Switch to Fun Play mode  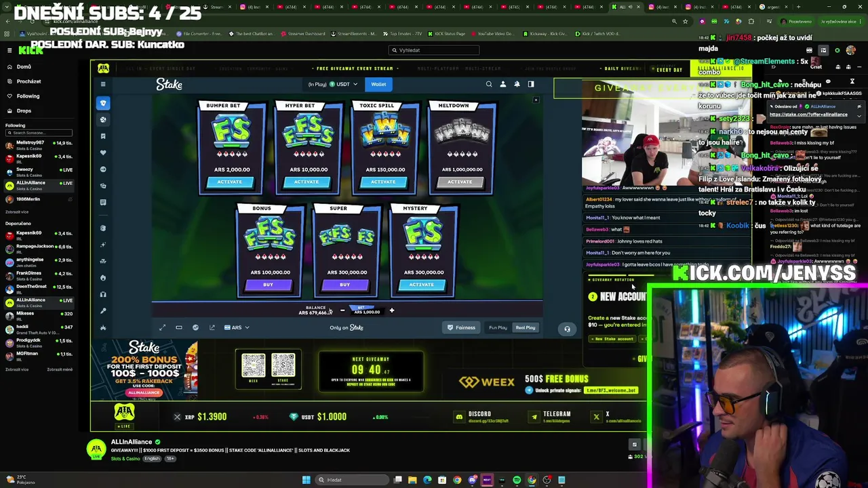point(498,327)
